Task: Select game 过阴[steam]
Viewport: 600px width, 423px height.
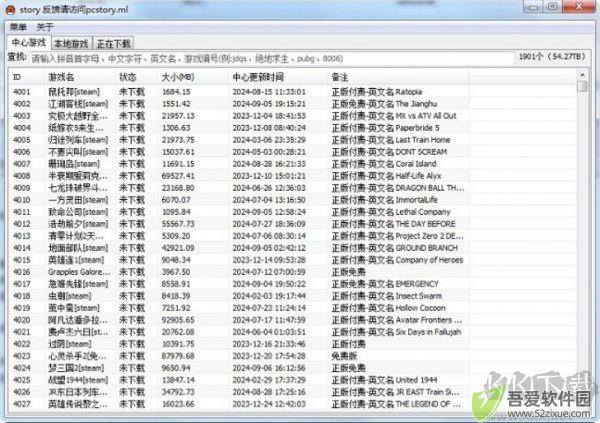Action: click(70, 344)
